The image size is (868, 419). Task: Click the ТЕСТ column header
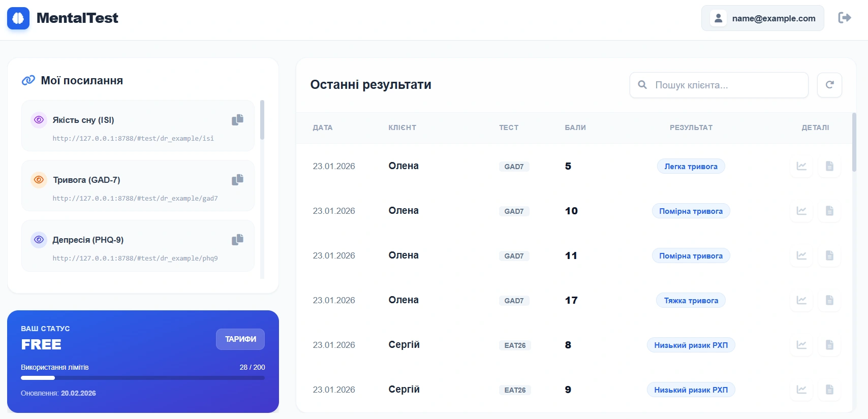[x=509, y=127]
